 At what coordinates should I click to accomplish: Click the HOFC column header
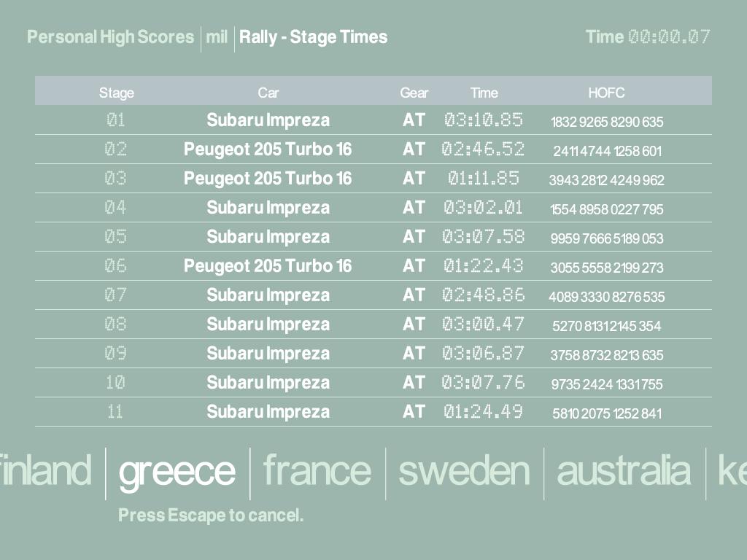606,93
